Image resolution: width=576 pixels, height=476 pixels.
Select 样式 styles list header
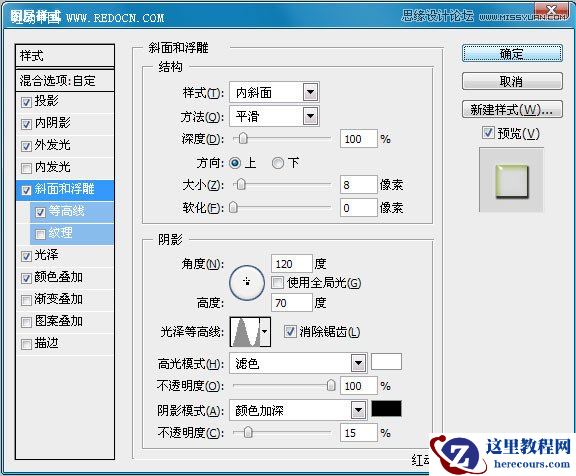pyautogui.click(x=65, y=56)
